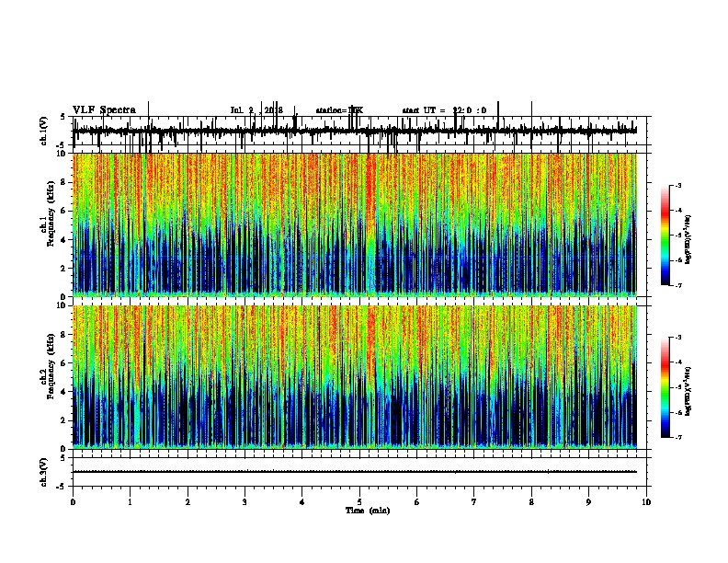Click the ch.1 spectrogram plot area
The image size is (728, 563).
355,224
